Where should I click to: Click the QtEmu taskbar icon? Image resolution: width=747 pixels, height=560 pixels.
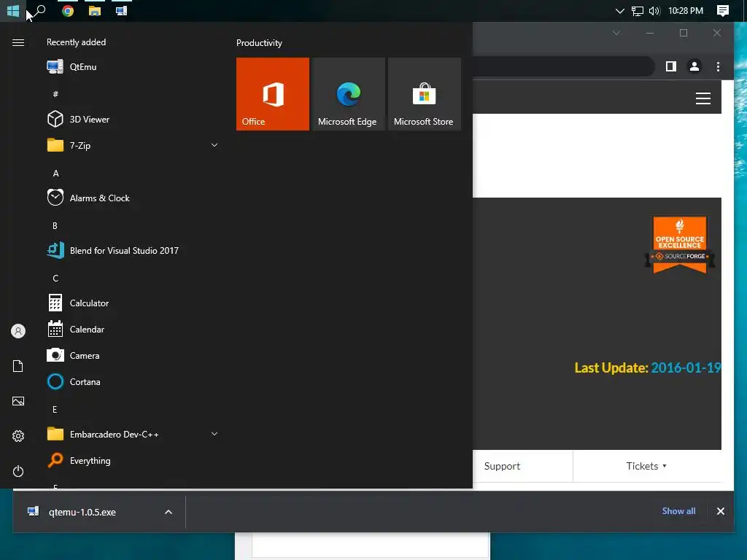pyautogui.click(x=121, y=10)
